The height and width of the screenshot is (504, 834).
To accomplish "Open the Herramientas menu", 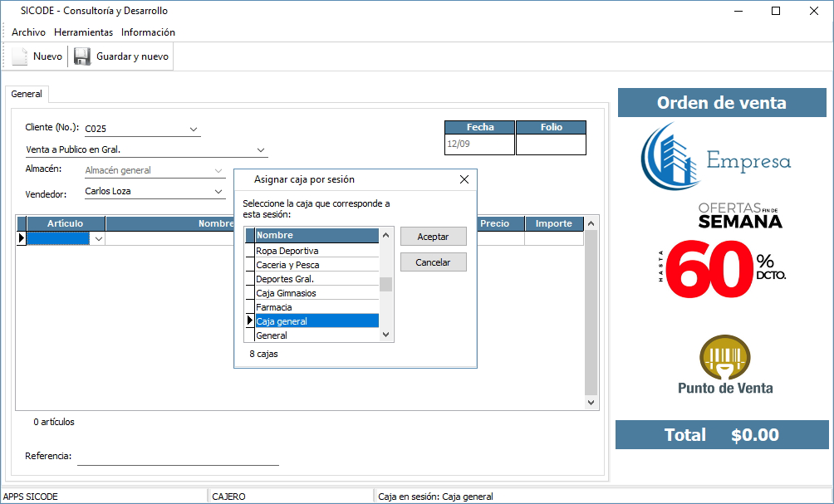I will point(83,32).
